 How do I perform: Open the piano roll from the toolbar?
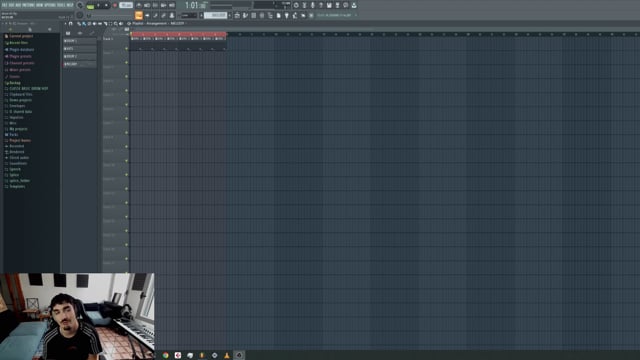[245, 16]
